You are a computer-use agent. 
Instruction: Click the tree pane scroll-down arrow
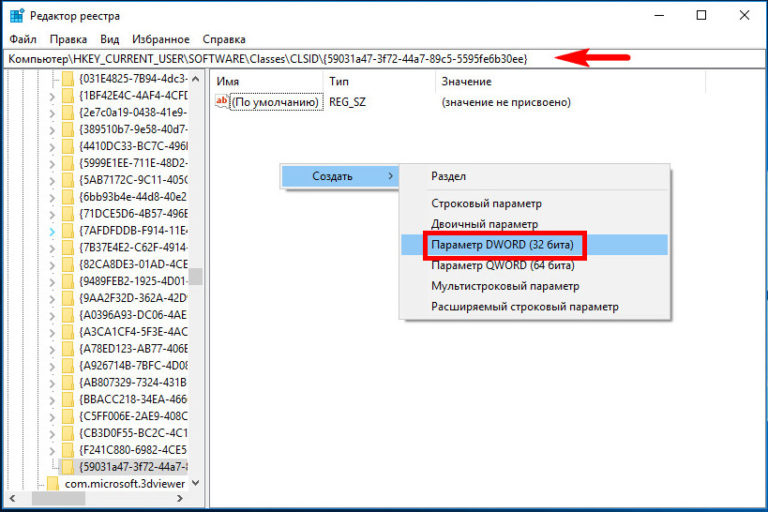(x=196, y=483)
